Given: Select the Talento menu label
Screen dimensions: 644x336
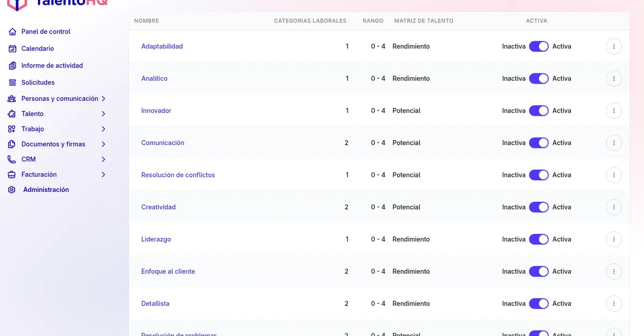Looking at the screenshot, I should pos(33,114).
